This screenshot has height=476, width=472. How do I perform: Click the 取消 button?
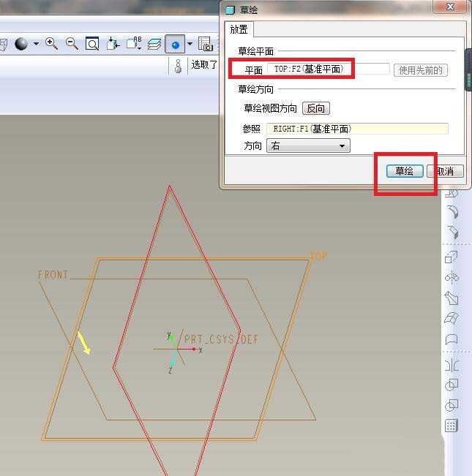click(x=445, y=171)
